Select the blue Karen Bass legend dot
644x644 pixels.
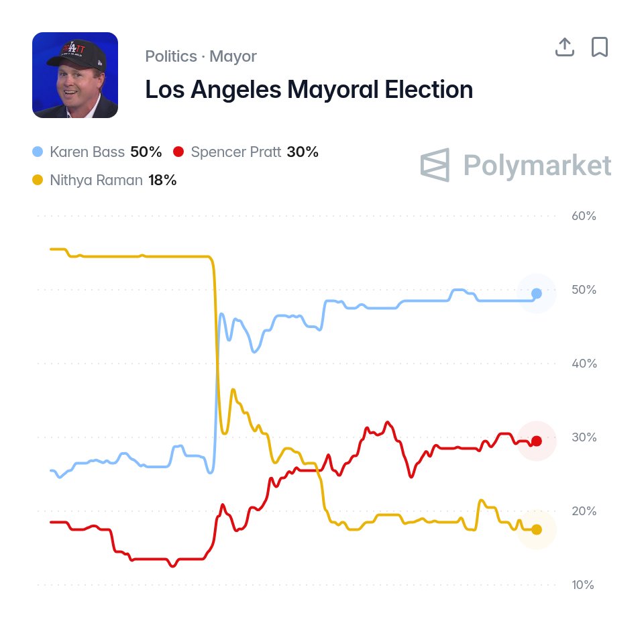coord(38,152)
